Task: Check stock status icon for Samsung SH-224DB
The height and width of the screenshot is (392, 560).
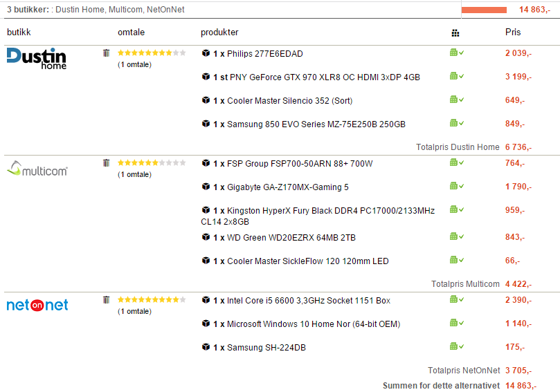Action: 457,346
